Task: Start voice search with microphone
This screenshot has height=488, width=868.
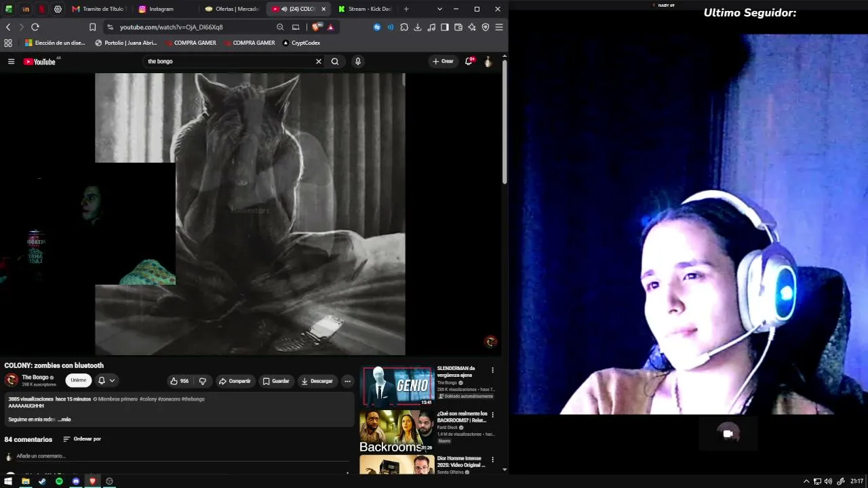Action: tap(358, 62)
